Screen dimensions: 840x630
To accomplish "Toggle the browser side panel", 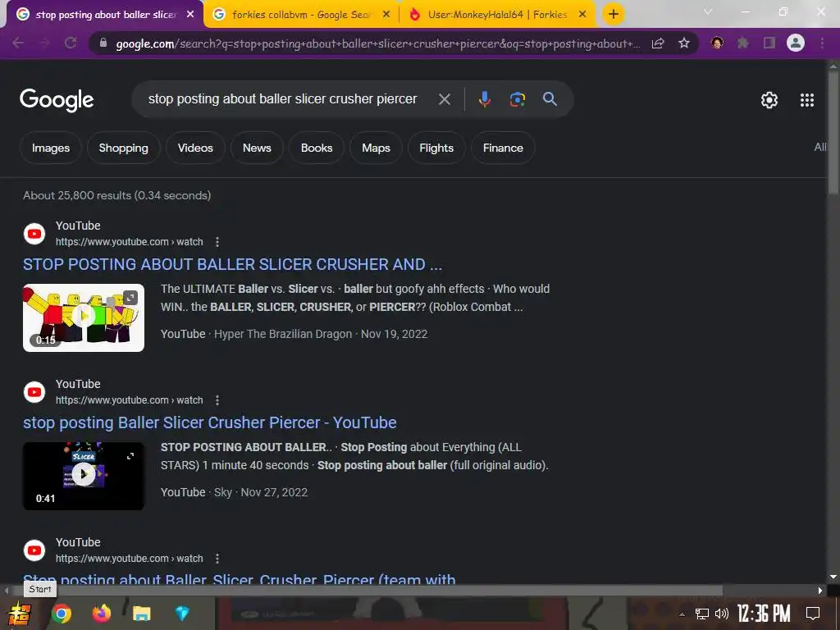I will (x=769, y=43).
